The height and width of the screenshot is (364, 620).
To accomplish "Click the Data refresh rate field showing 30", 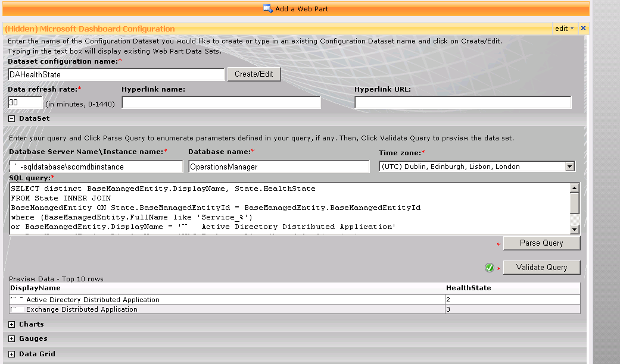I will [x=24, y=102].
